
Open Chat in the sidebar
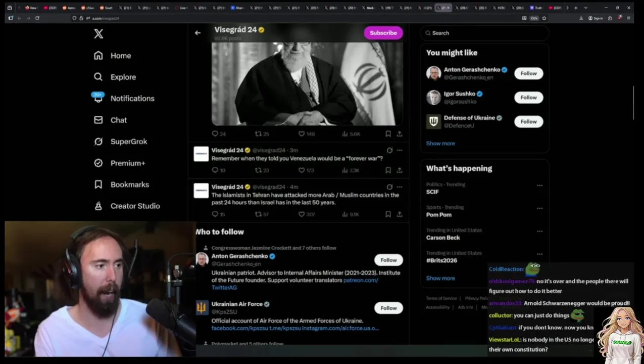pos(111,120)
